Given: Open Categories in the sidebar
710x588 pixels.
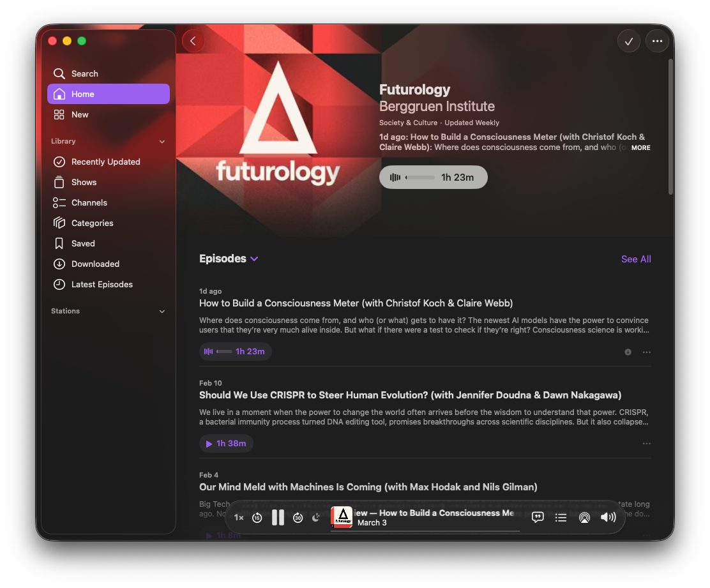Looking at the screenshot, I should coord(108,223).
